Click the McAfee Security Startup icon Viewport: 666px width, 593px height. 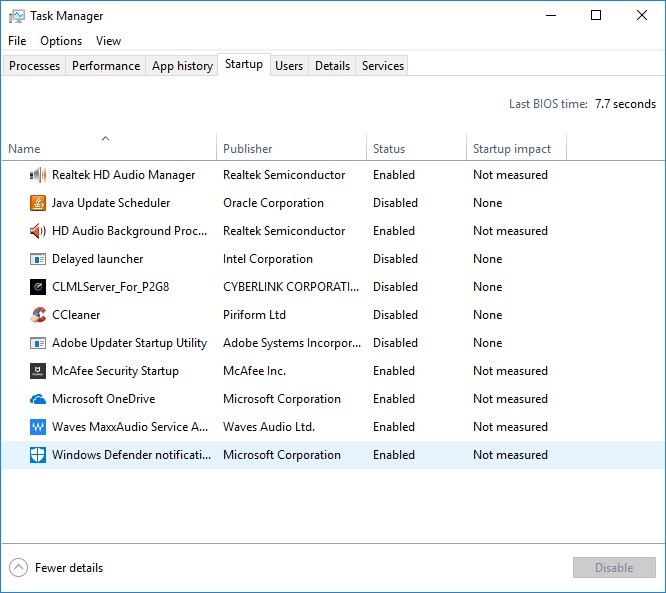click(x=38, y=371)
